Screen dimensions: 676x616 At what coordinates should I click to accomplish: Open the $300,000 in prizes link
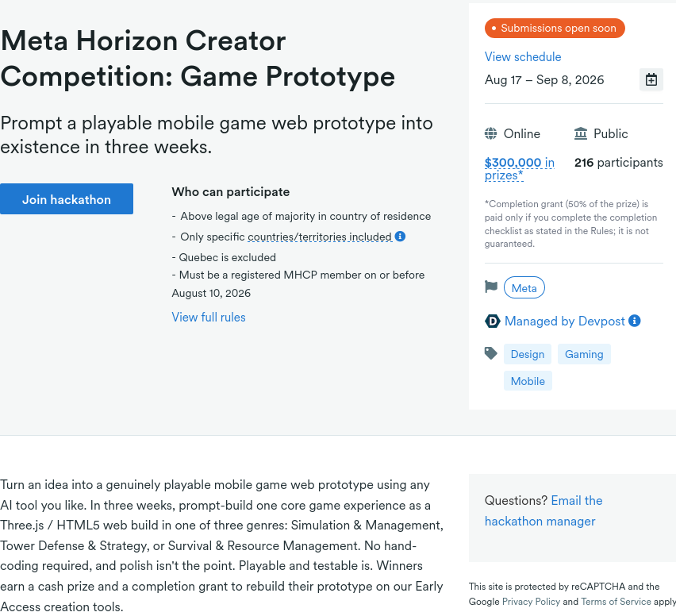pos(520,168)
